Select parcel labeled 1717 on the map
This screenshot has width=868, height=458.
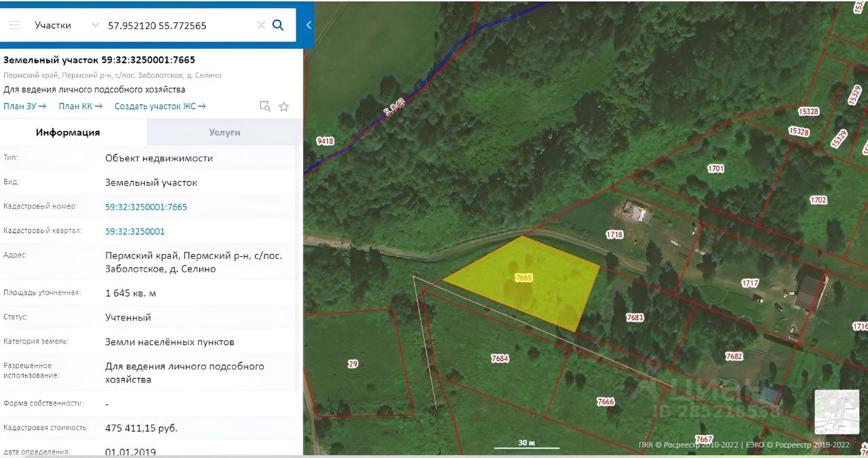pyautogui.click(x=750, y=283)
